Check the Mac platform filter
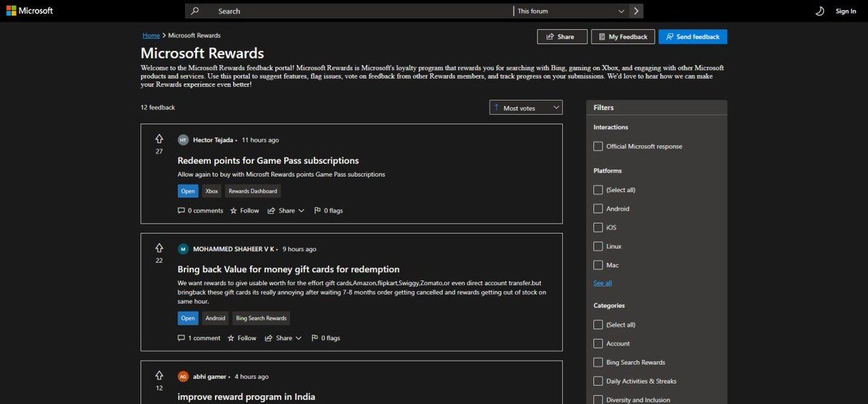868x404 pixels. [x=598, y=265]
